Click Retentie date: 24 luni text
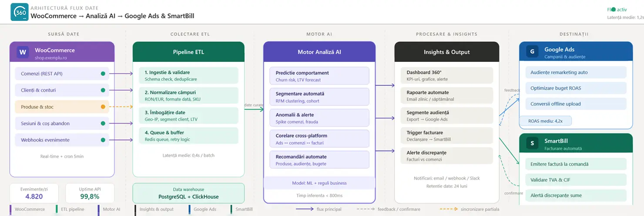Viewport: 644px width, 216px height. [447, 186]
